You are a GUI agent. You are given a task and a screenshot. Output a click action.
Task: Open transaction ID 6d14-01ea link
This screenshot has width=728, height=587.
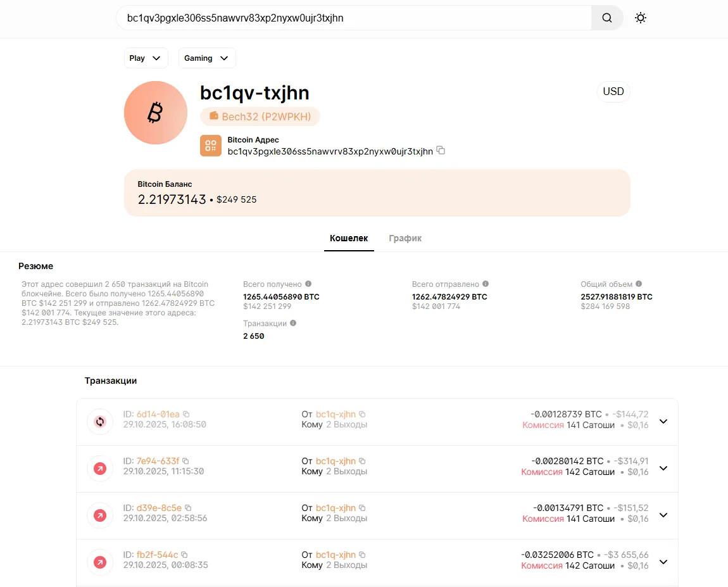pos(158,414)
